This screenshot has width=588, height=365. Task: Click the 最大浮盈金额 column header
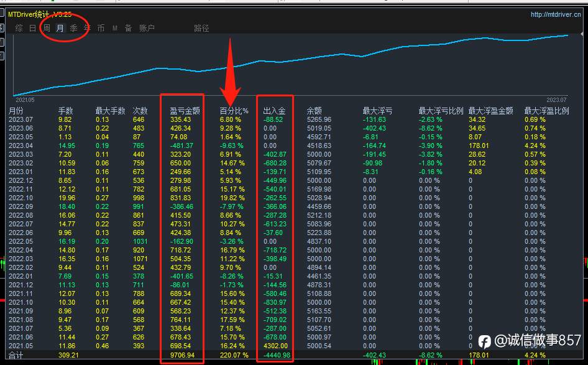click(491, 111)
